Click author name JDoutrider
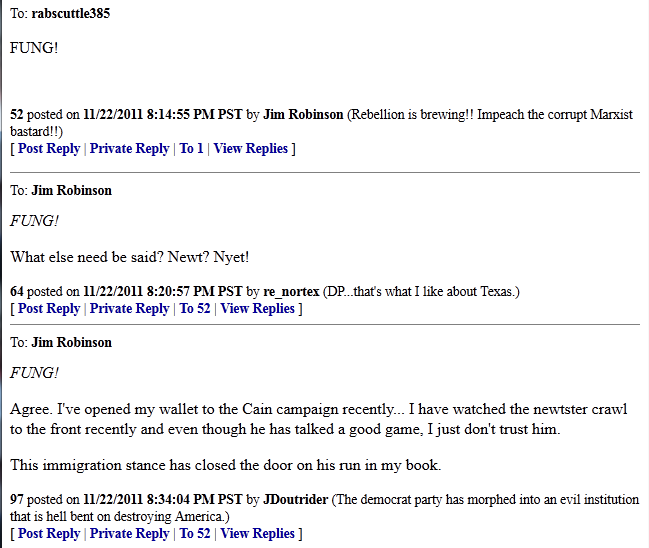This screenshot has width=649, height=548. click(x=296, y=500)
